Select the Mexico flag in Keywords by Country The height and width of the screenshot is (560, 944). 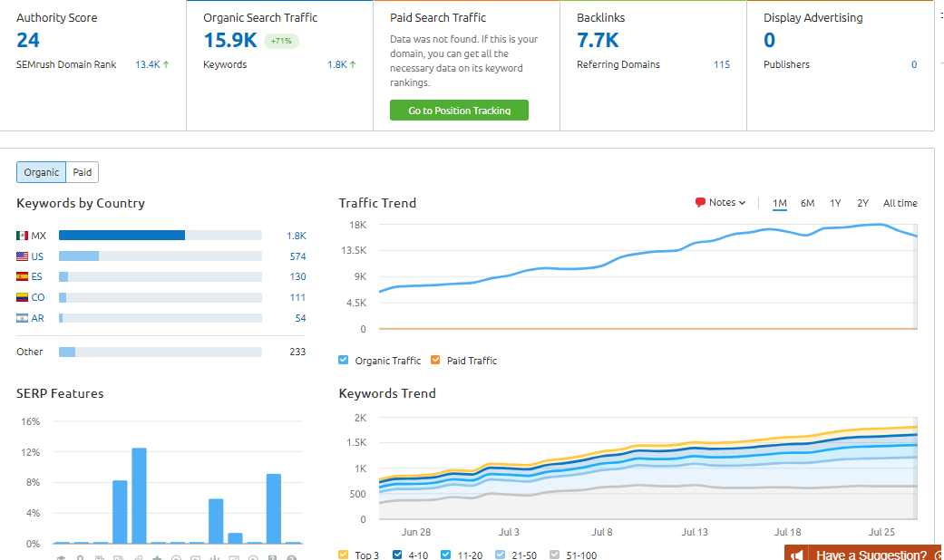tap(20, 235)
